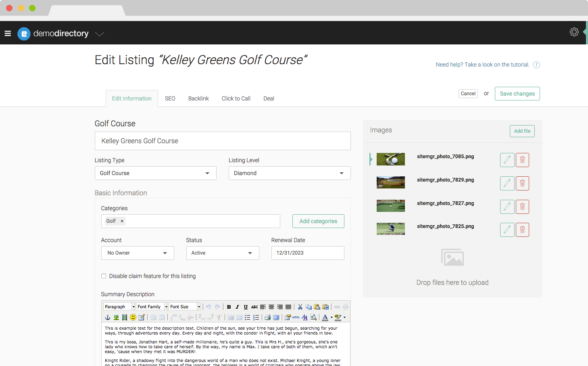The image size is (588, 366).
Task: Go to the Deal tab
Action: tap(269, 98)
